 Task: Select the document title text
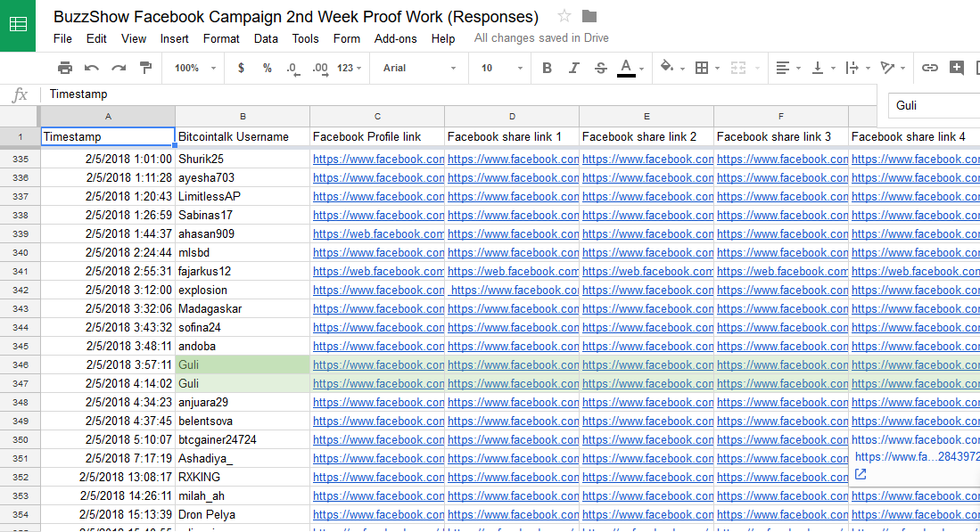(x=296, y=17)
